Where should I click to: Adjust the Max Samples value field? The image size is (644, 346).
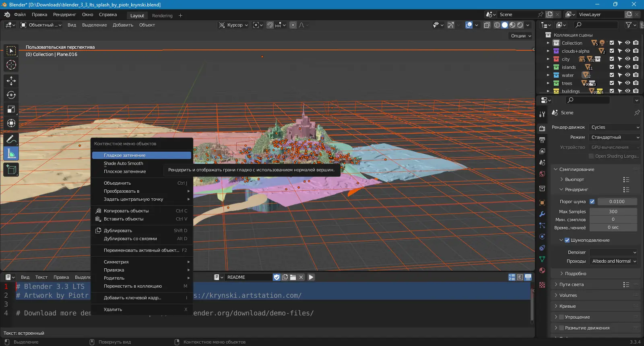coord(613,212)
